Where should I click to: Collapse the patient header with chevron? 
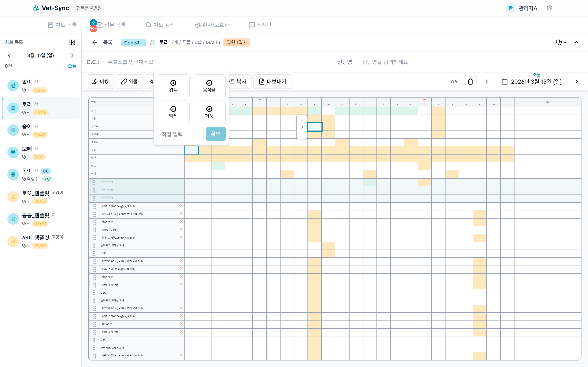576,42
